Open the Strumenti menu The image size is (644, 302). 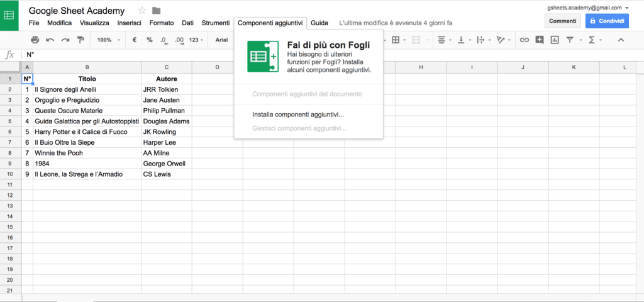216,23
